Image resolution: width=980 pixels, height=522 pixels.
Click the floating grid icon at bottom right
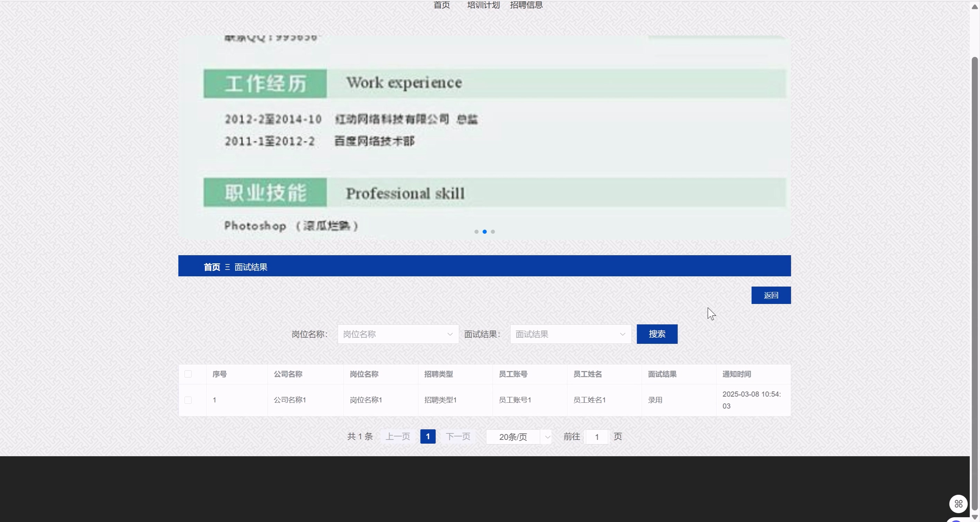coord(958,504)
